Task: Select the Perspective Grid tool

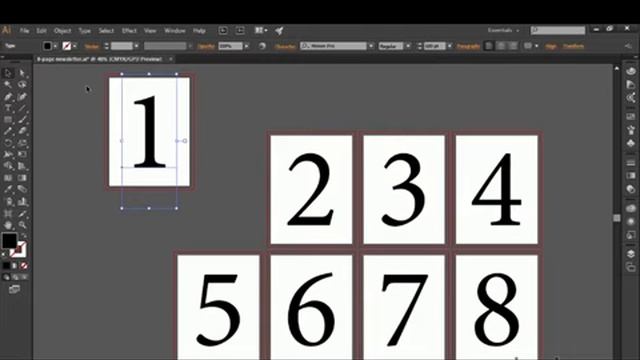Action: [x=22, y=166]
